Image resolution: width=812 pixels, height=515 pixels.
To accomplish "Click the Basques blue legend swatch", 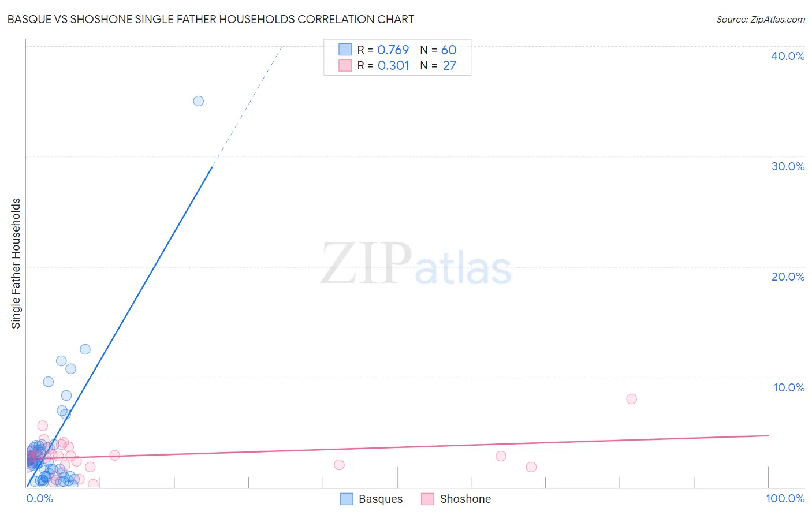I will pos(347,499).
